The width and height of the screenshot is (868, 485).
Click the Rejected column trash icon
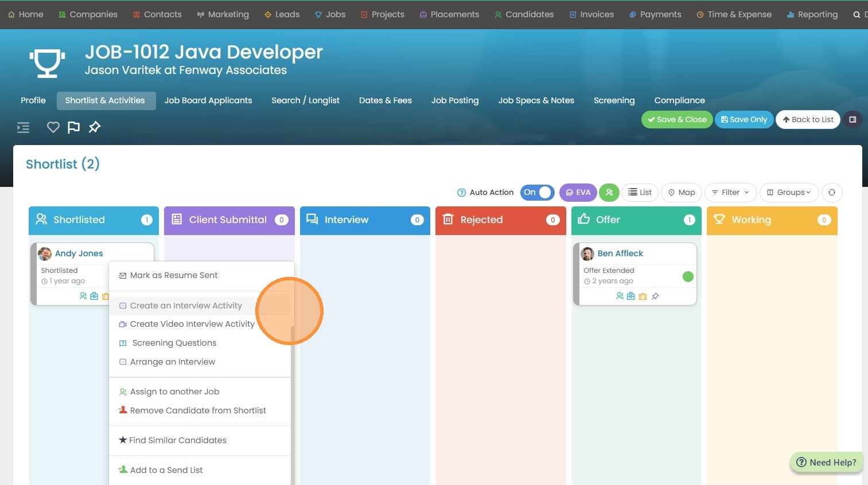pyautogui.click(x=448, y=219)
